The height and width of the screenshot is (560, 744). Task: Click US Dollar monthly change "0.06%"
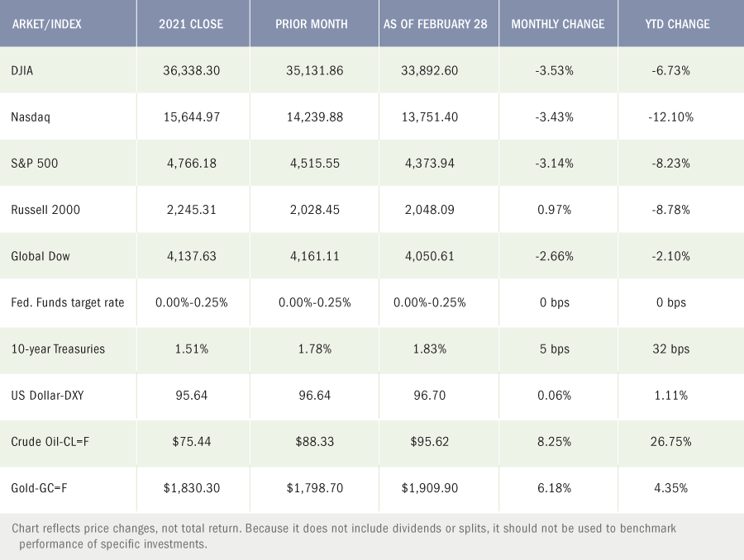pyautogui.click(x=554, y=396)
